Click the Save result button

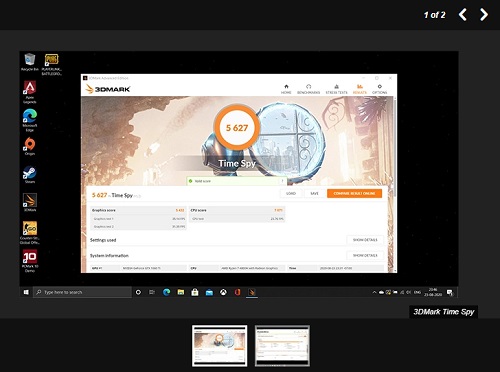[x=314, y=193]
